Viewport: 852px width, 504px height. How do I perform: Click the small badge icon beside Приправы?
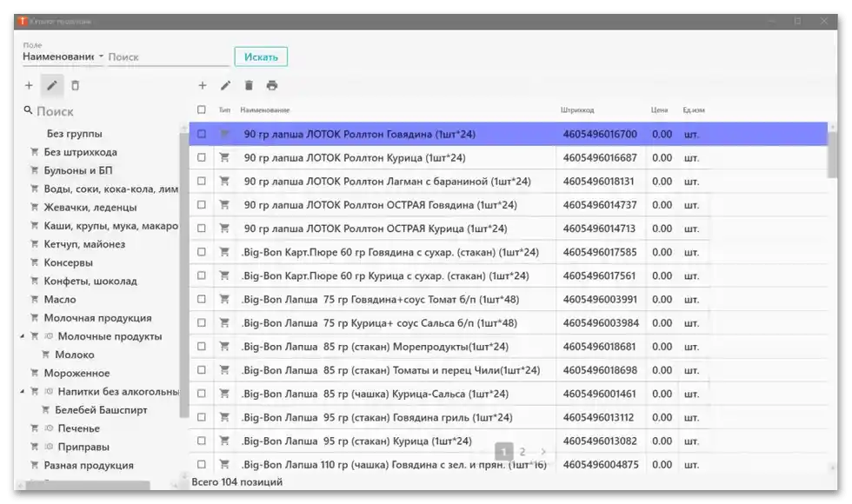click(49, 447)
